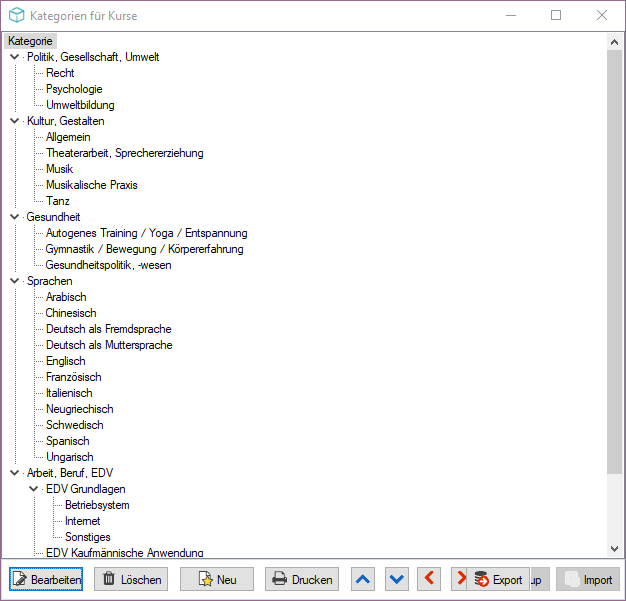Select Sonstiges under EDV Grundlagen
626x601 pixels.
pyautogui.click(x=87, y=537)
